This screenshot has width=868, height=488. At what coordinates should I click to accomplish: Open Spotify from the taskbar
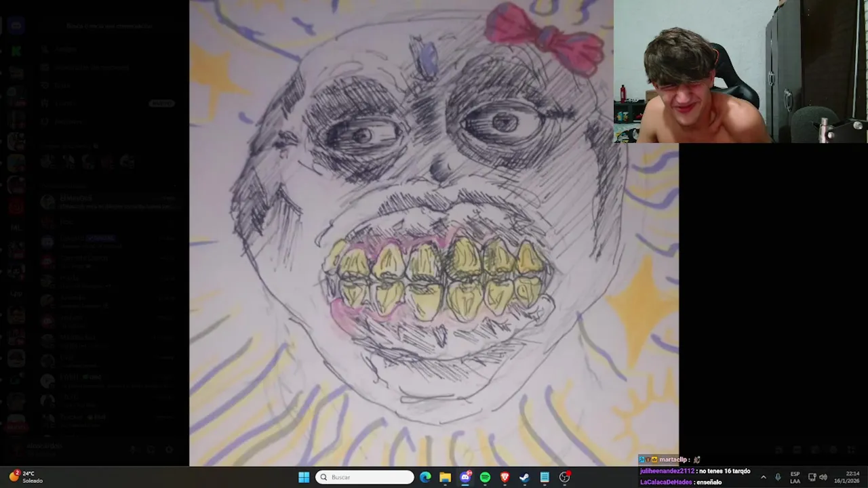point(485,477)
